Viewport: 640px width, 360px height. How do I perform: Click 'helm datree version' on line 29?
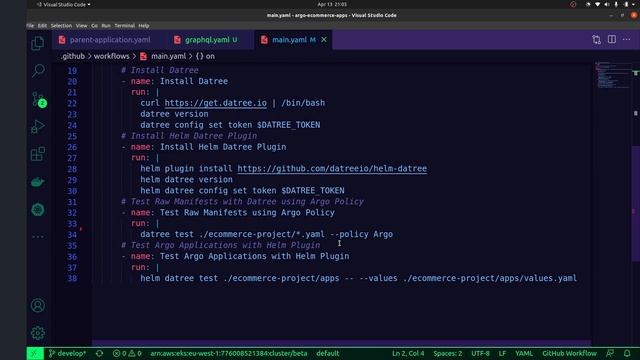(187, 180)
